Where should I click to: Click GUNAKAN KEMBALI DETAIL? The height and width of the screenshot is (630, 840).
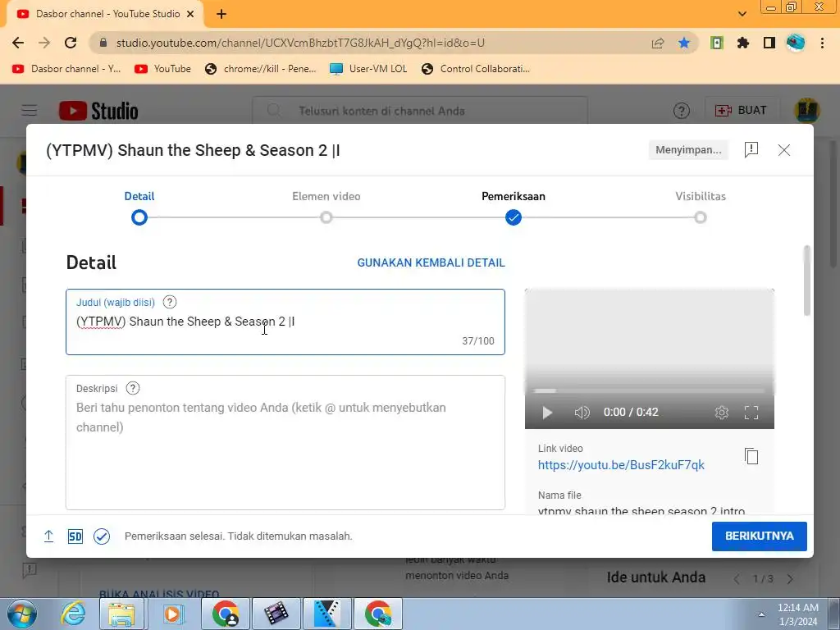[431, 262]
